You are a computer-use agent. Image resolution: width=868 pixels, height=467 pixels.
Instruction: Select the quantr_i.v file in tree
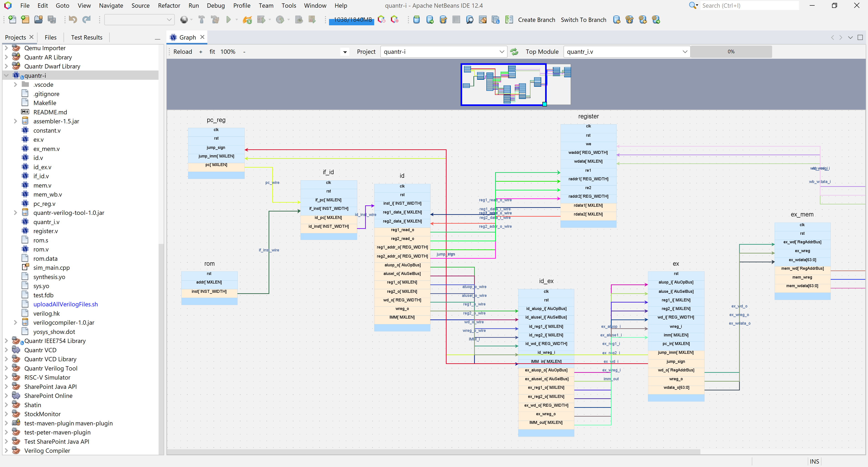click(46, 222)
